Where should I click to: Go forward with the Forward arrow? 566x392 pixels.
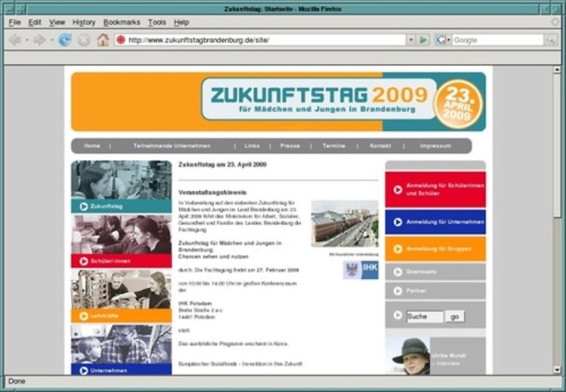(x=39, y=40)
